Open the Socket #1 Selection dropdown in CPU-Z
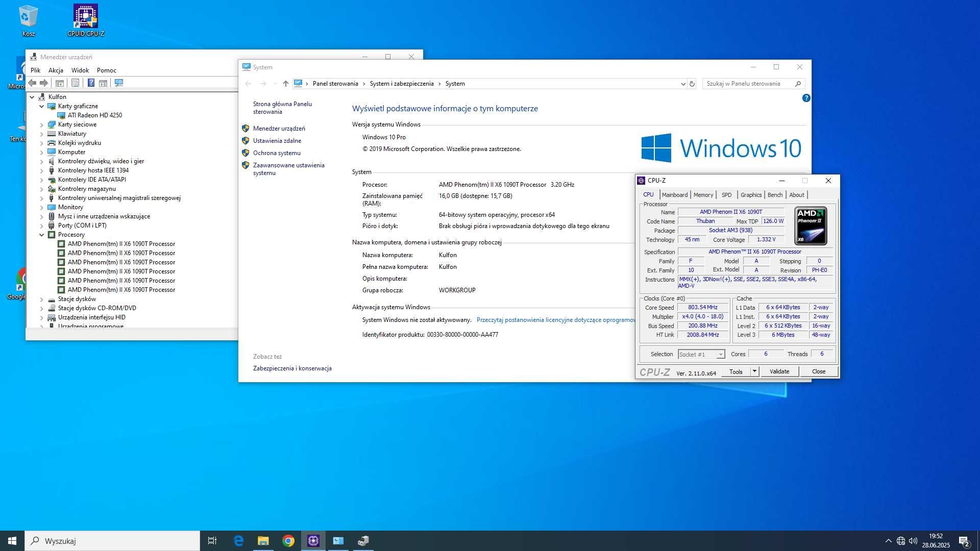Image resolution: width=980 pixels, height=551 pixels. pyautogui.click(x=701, y=354)
